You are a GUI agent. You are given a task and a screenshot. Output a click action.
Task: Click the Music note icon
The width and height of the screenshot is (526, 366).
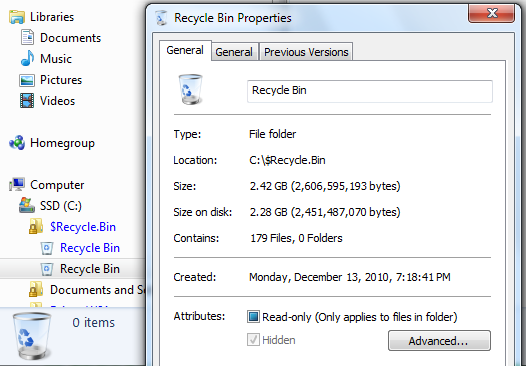point(27,58)
